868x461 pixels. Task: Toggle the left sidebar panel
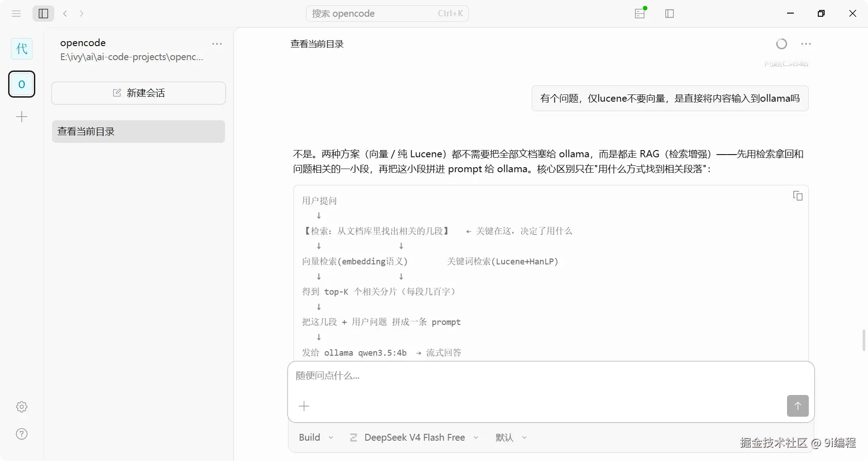coord(43,14)
